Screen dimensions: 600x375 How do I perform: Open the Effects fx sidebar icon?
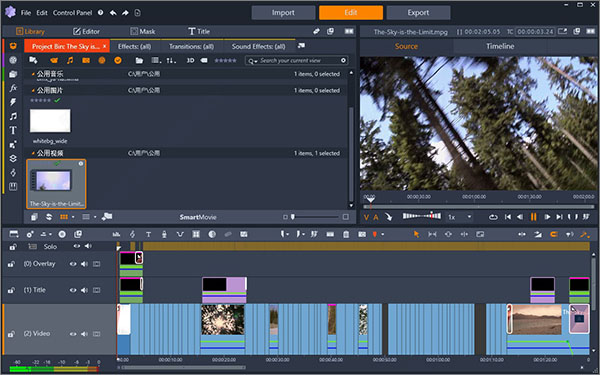13,88
